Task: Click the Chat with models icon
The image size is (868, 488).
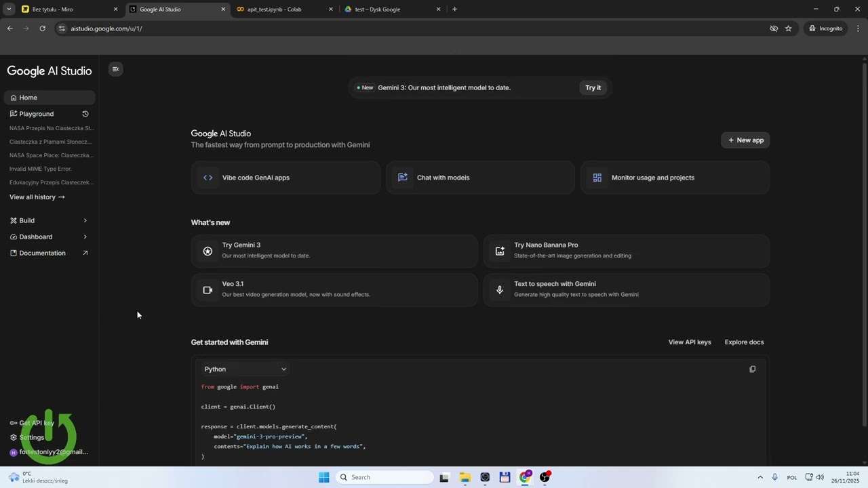Action: tap(403, 178)
